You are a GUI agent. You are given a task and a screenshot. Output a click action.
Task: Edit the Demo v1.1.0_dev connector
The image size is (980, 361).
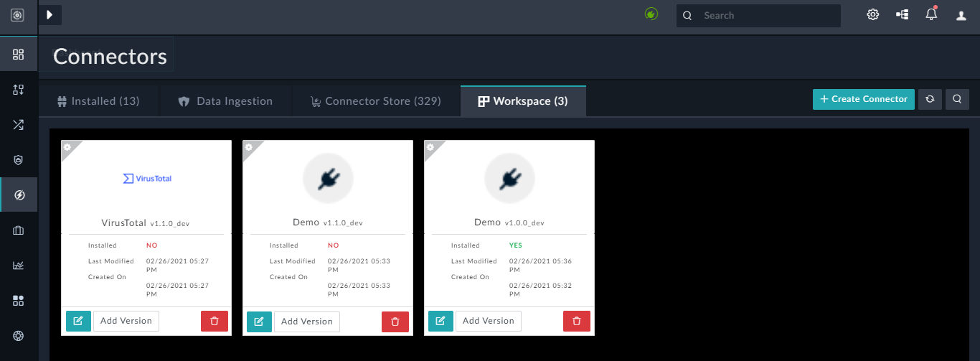(259, 322)
